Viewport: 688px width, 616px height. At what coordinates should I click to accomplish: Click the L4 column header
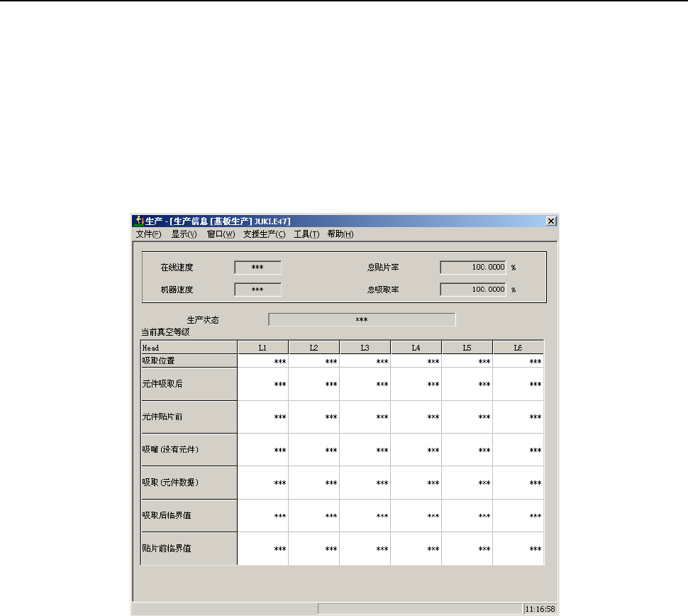point(416,348)
